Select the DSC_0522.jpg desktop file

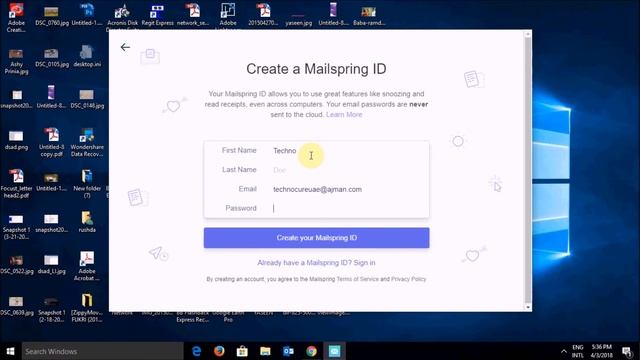[x=16, y=264]
